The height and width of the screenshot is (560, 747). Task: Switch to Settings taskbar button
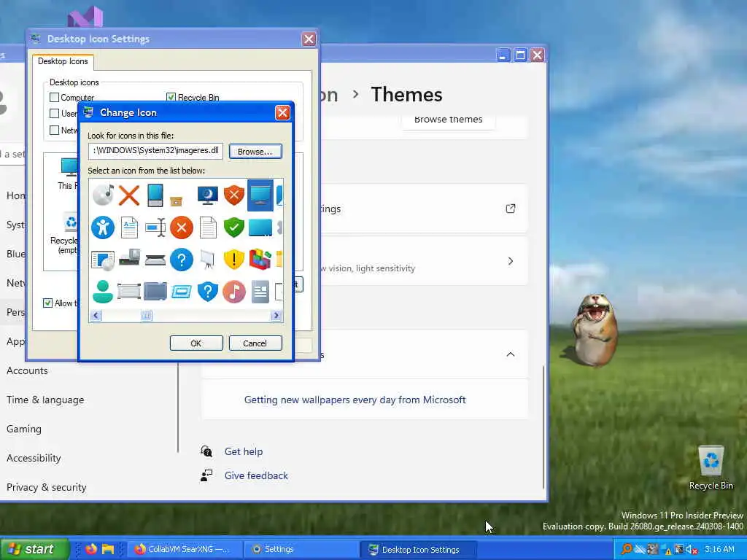[301, 549]
